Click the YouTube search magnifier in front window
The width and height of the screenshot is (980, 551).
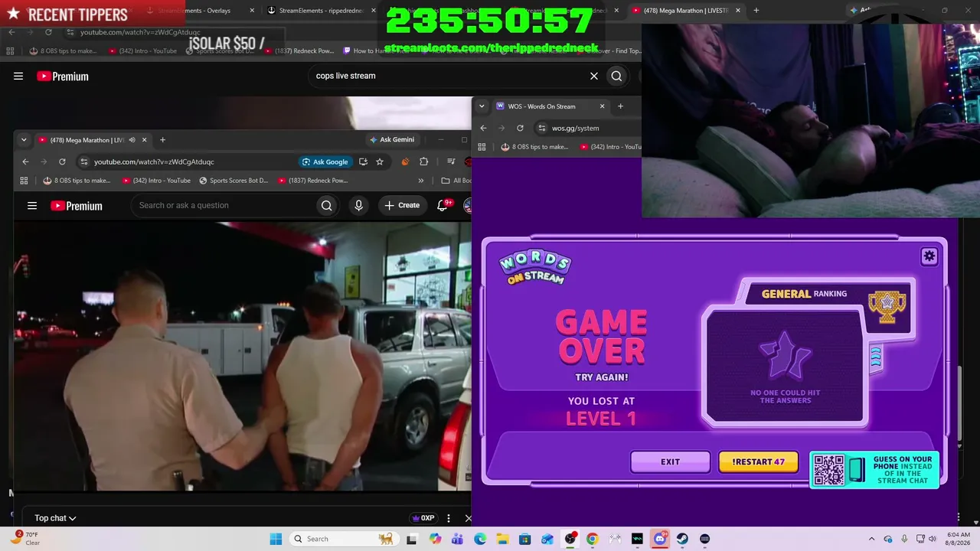click(x=327, y=205)
